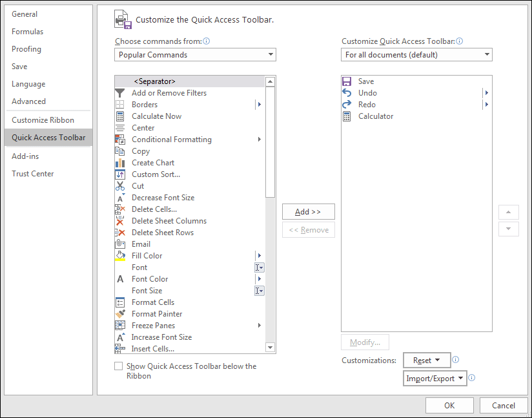
Task: Select the Copy command in the list
Action: click(x=140, y=151)
